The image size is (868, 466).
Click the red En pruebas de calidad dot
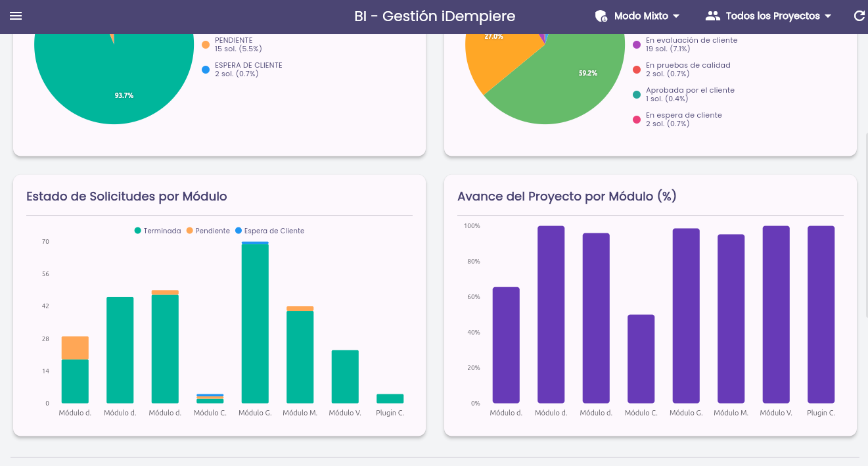click(637, 70)
